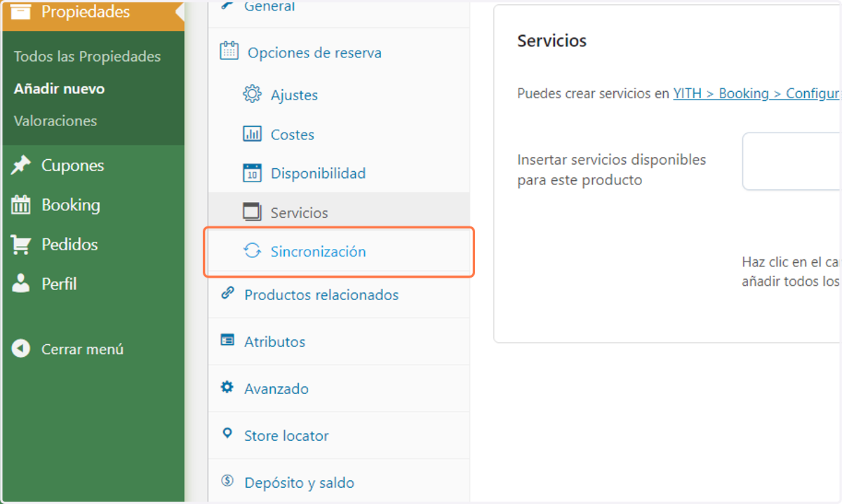
Task: Click the Costes bar chart icon
Action: pyautogui.click(x=252, y=133)
